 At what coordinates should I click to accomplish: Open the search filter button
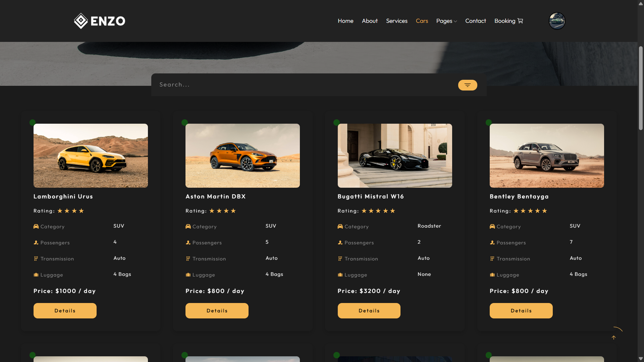[x=468, y=85]
